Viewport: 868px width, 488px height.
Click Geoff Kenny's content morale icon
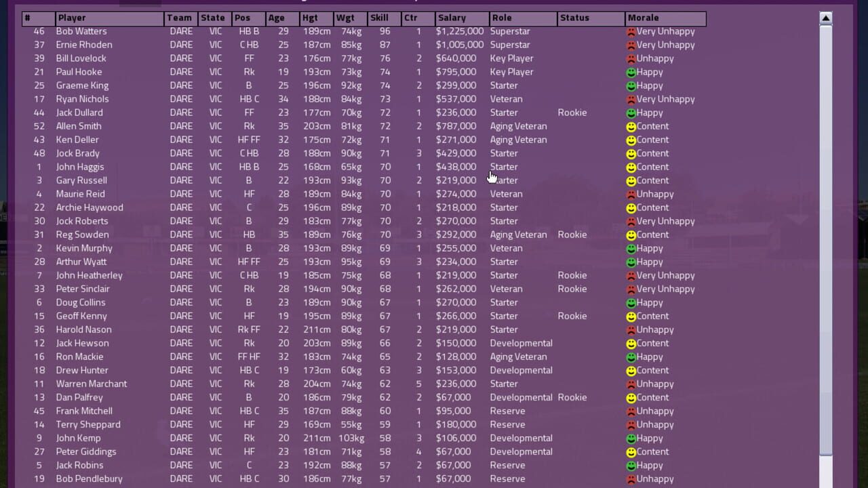[631, 316]
